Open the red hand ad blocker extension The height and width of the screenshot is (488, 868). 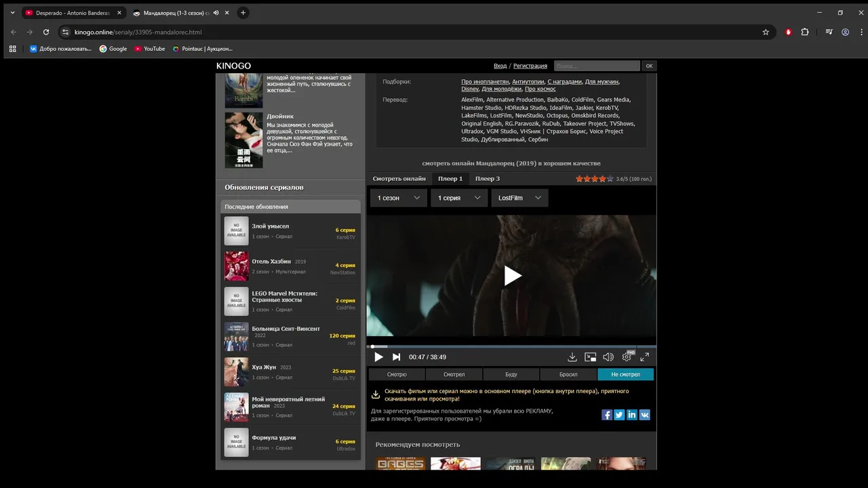pyautogui.click(x=788, y=32)
